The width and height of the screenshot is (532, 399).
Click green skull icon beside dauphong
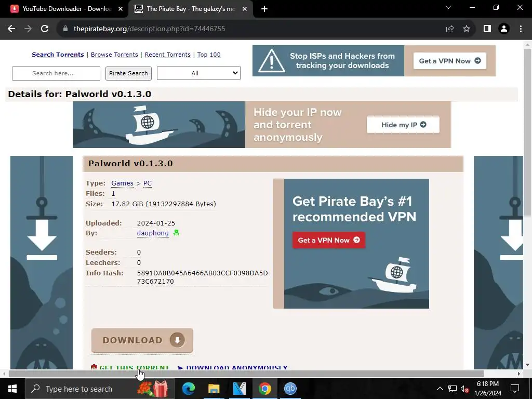point(176,233)
